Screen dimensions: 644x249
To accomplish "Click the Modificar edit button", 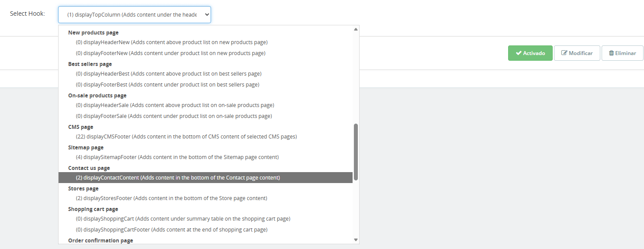I will pyautogui.click(x=577, y=53).
